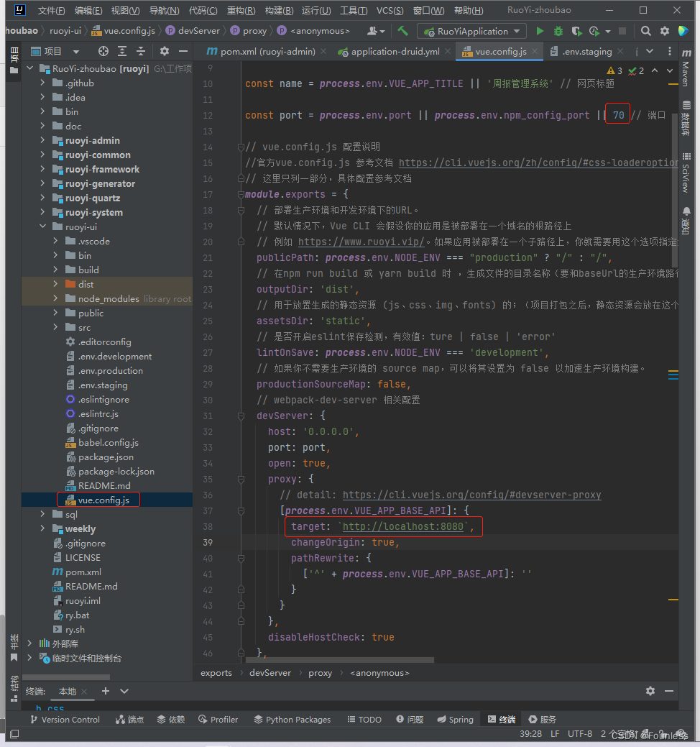
Task: Expand all icon in project panel toolbar
Action: pyautogui.click(x=122, y=51)
